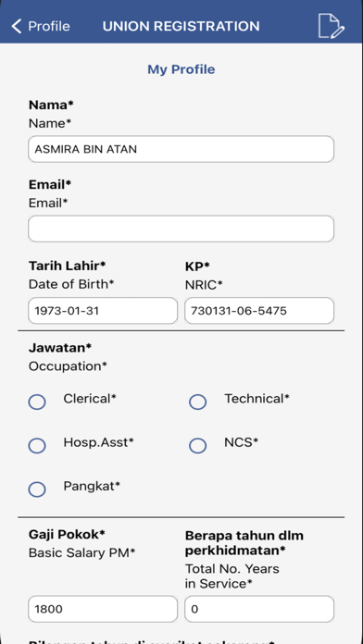Screen dimensions: 363x644
Task: Tap the UNION REGISTRATION title
Action: tap(181, 26)
